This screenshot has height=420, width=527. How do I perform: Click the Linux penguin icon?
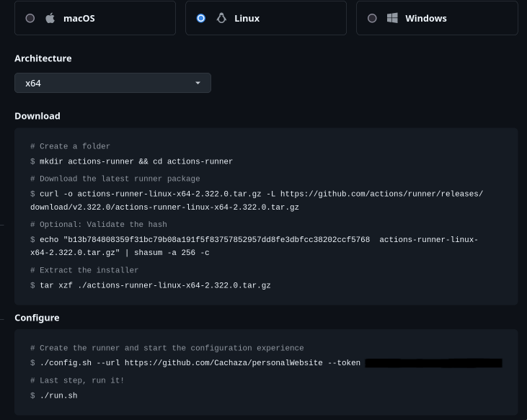pos(221,18)
